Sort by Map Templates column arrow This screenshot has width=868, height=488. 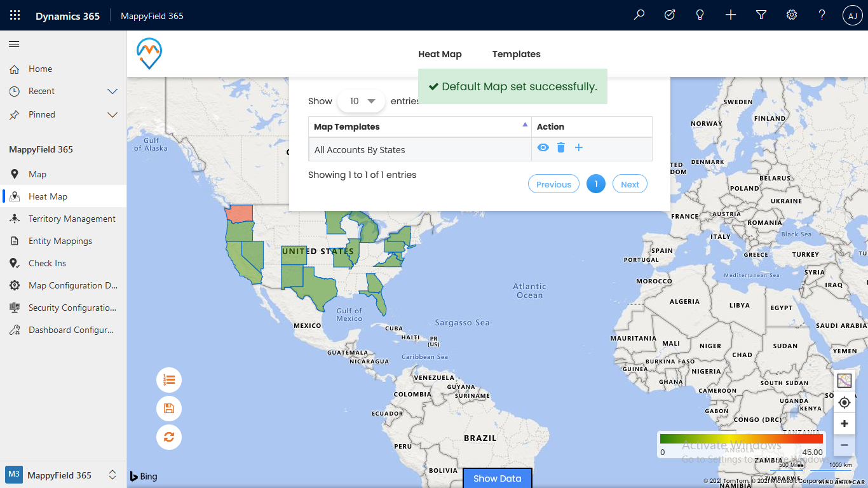(x=525, y=125)
